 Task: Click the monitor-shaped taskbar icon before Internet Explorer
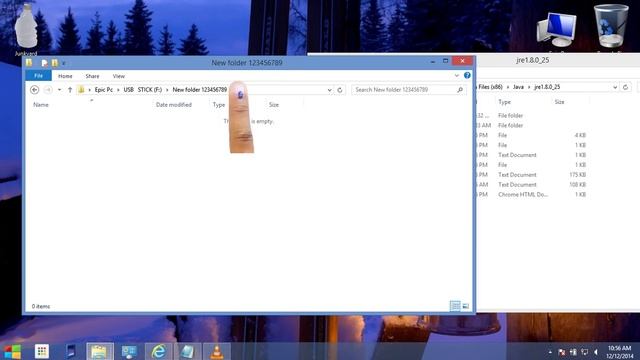(x=129, y=351)
